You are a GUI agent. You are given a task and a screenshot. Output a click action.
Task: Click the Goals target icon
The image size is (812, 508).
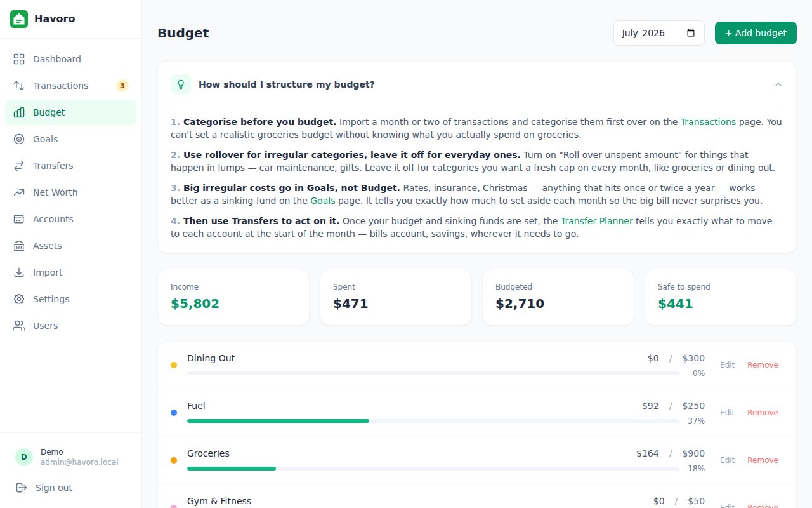19,139
